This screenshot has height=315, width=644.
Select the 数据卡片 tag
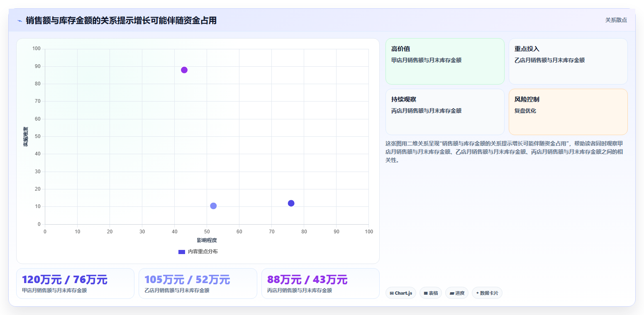point(487,293)
